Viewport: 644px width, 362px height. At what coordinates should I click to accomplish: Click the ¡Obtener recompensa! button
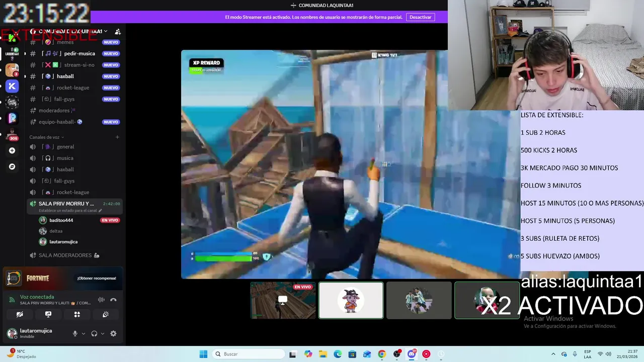tap(97, 278)
